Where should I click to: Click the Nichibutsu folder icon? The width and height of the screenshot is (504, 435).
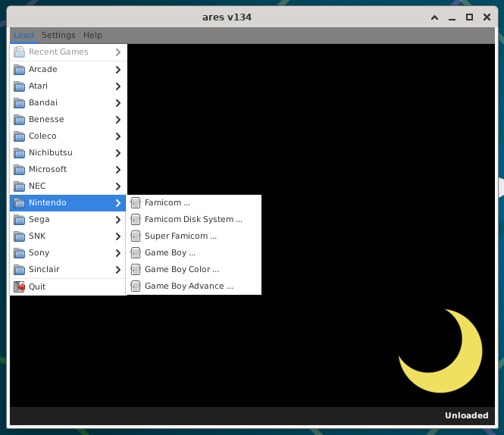19,153
